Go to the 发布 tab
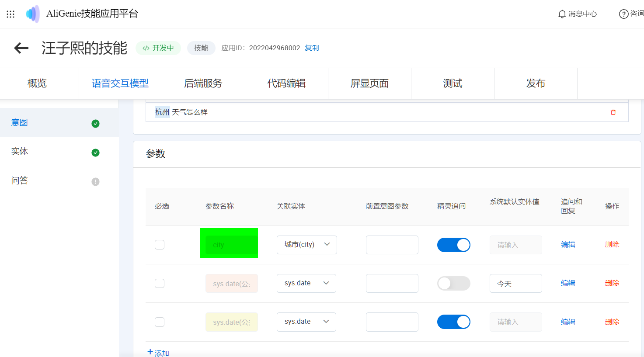 pos(536,83)
